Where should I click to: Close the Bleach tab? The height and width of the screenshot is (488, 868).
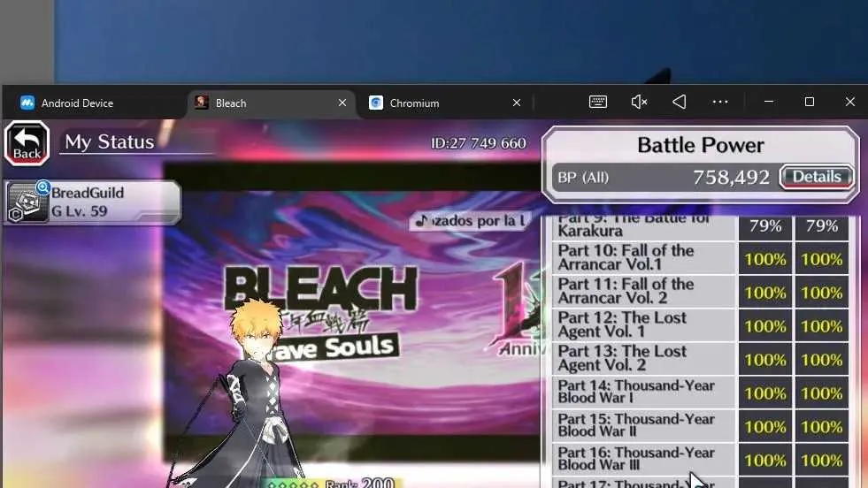(x=342, y=103)
